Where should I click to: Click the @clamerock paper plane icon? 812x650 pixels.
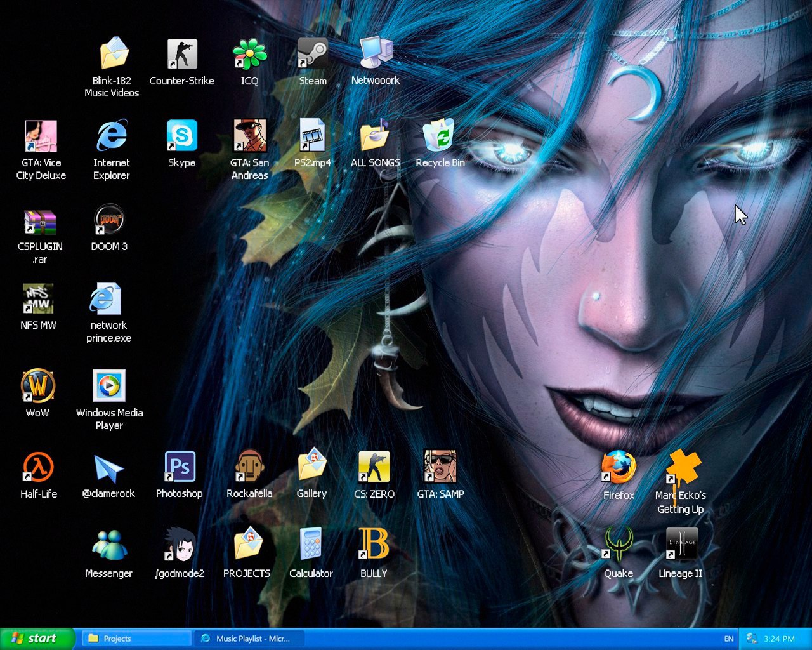coord(108,468)
